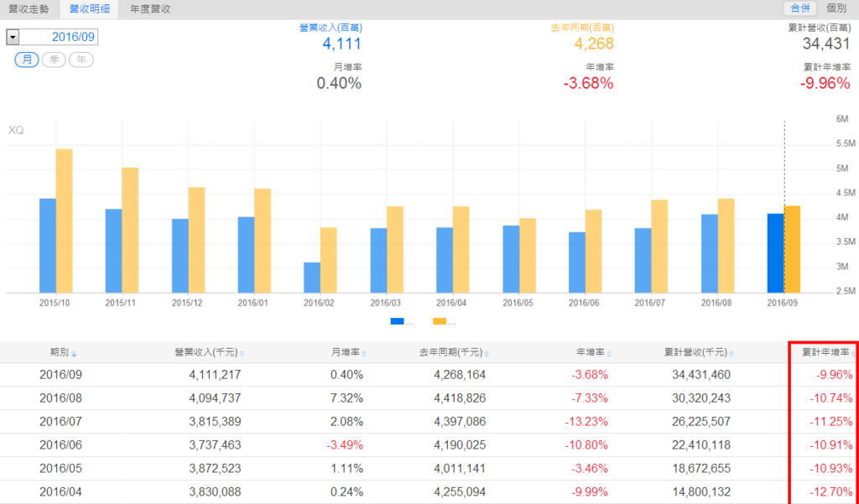
Task: Click the 2016/09 table row label
Action: click(60, 375)
